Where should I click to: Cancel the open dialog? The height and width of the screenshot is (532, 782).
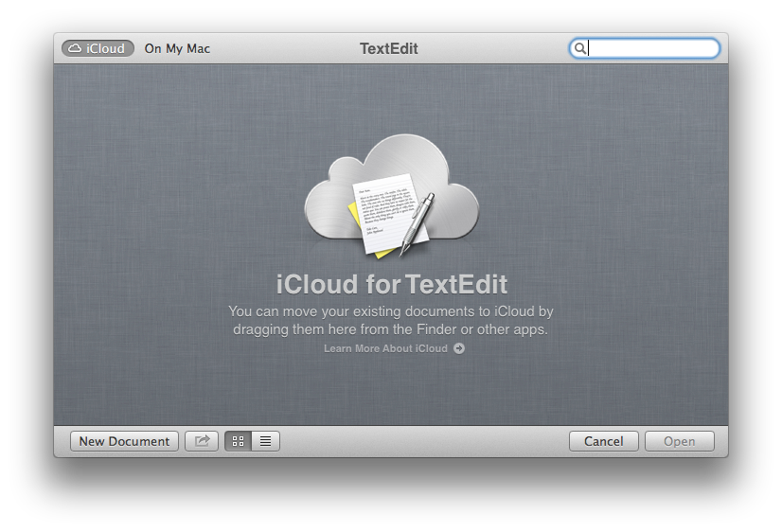[603, 441]
